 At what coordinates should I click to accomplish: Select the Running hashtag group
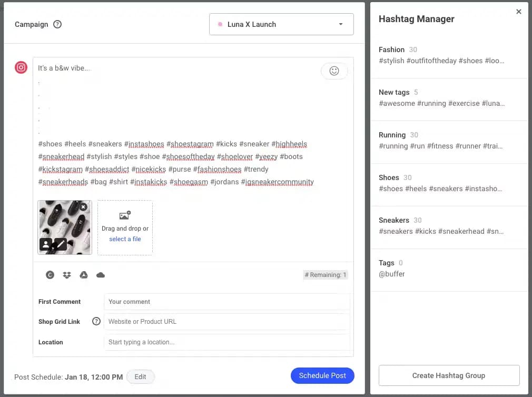click(x=448, y=140)
